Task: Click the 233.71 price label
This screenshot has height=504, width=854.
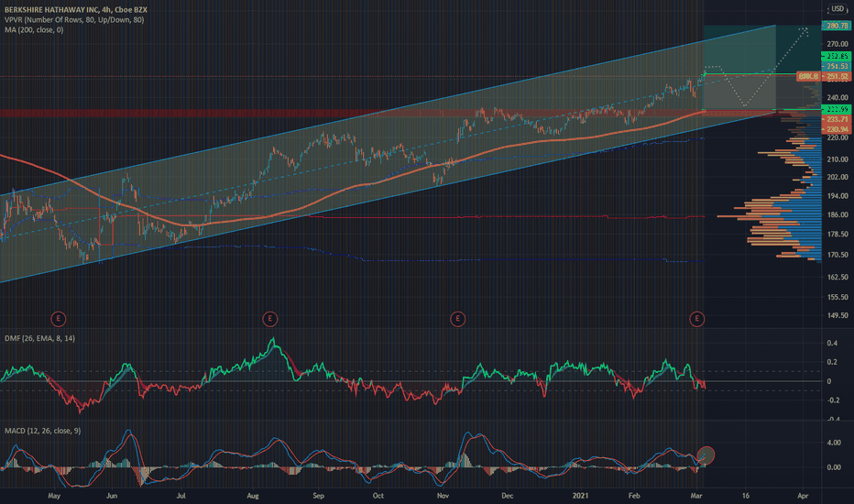Action: 836,119
